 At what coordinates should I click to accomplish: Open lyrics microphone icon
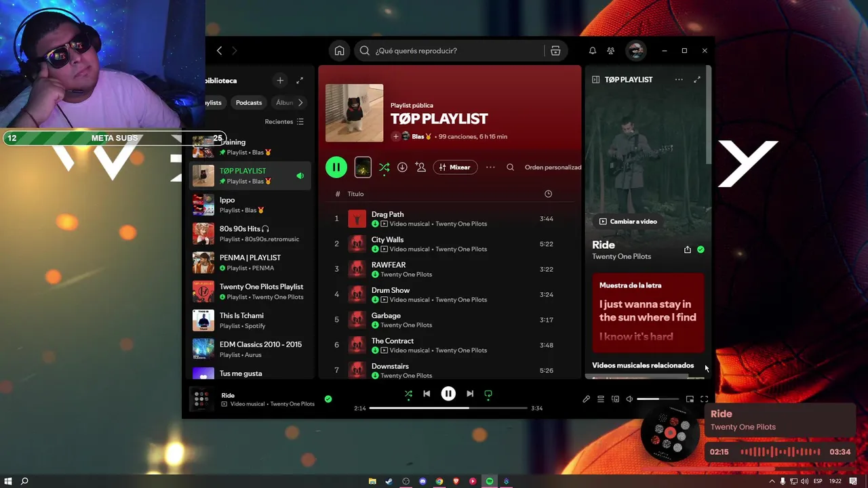(x=587, y=399)
